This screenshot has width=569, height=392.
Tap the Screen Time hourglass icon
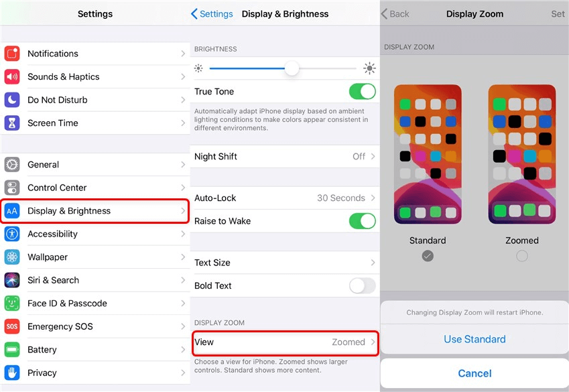point(12,123)
